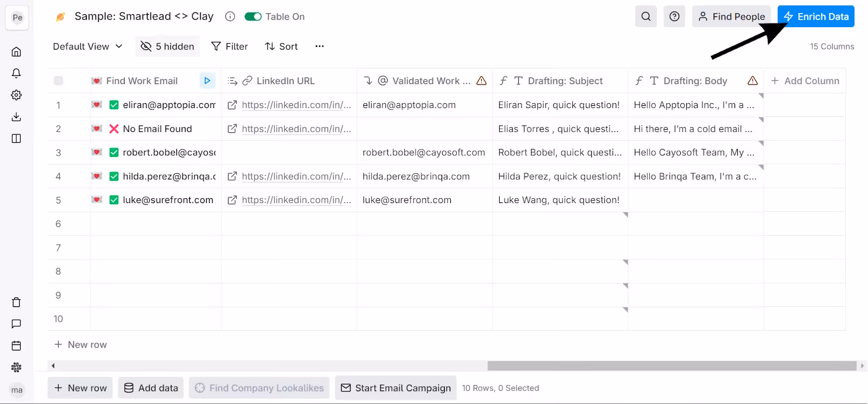The image size is (868, 404).
Task: Click Find People button
Action: coord(731,16)
